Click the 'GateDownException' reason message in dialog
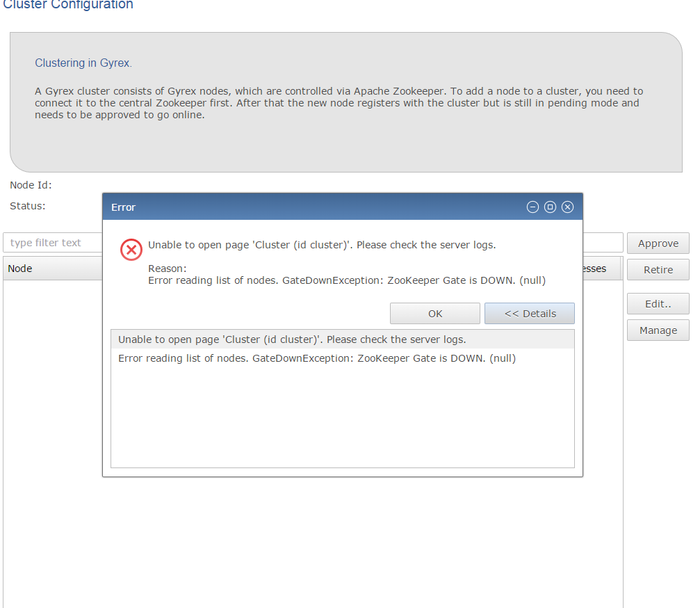The width and height of the screenshot is (700, 608). pos(347,280)
